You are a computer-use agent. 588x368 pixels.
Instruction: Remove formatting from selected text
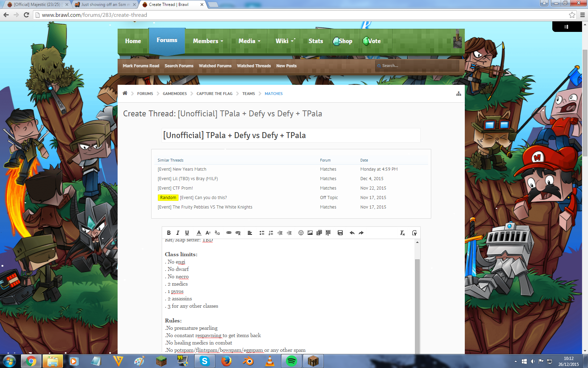click(402, 233)
